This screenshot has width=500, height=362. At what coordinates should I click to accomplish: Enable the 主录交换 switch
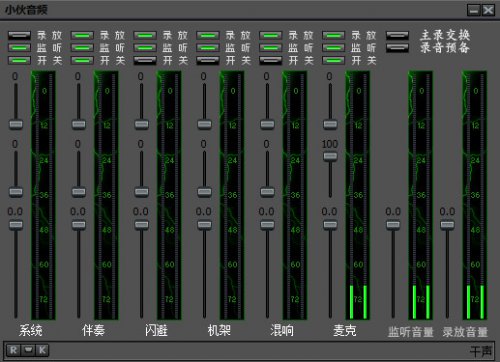[397, 35]
